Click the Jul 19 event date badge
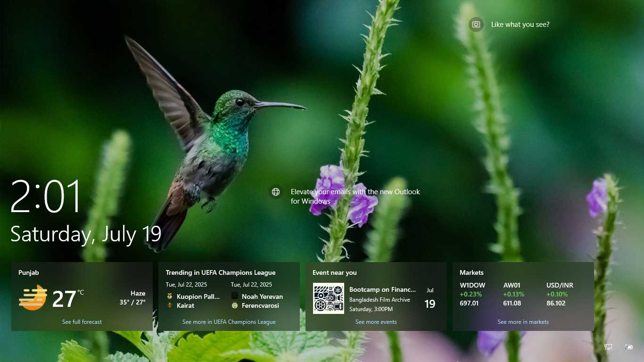Viewport: 644px width, 362px height. pyautogui.click(x=430, y=299)
